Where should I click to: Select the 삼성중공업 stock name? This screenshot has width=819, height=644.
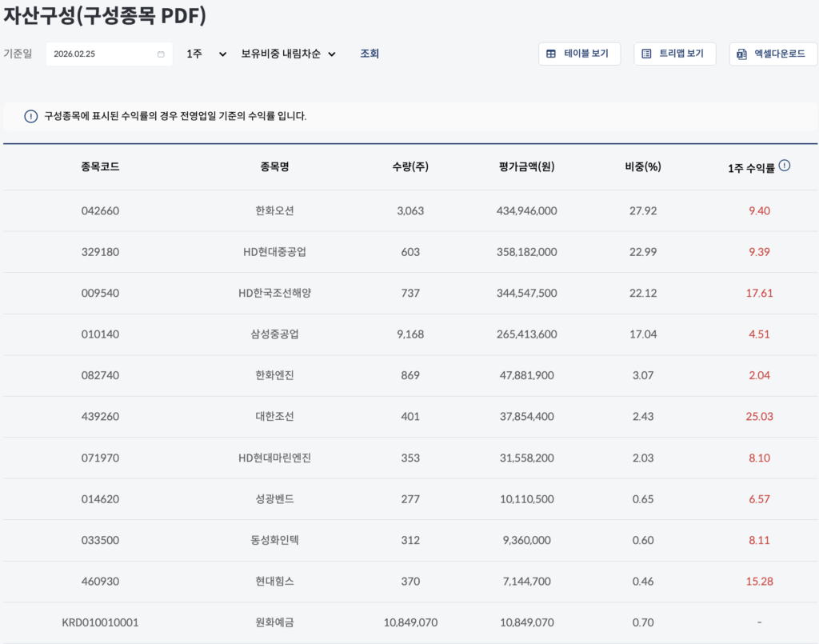point(274,334)
